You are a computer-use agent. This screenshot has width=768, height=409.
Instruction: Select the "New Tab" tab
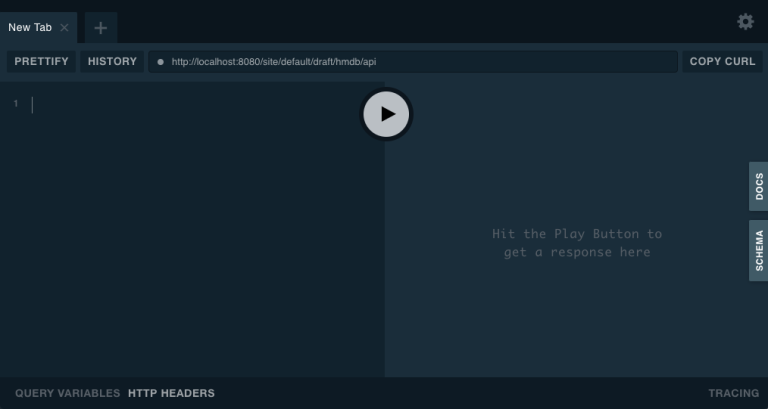click(x=30, y=28)
